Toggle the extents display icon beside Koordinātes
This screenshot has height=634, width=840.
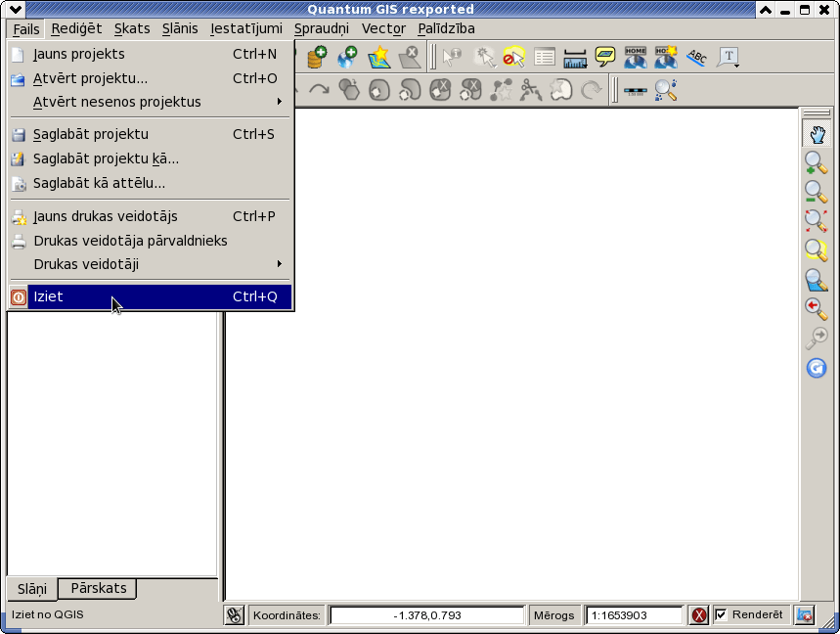(234, 614)
